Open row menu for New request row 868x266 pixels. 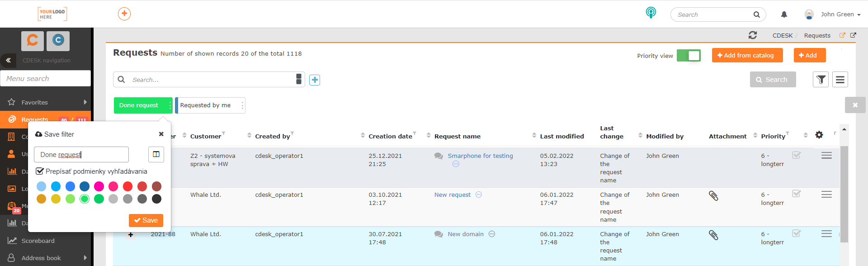click(x=826, y=195)
